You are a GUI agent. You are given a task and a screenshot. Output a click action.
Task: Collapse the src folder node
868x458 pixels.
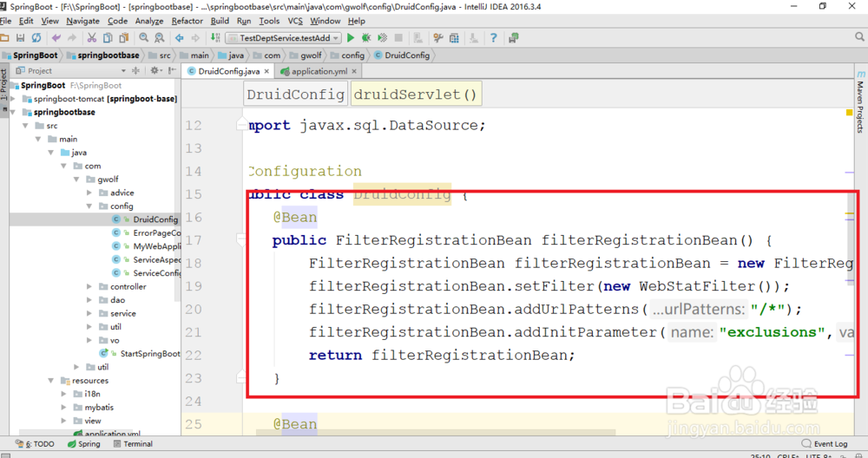tap(25, 126)
